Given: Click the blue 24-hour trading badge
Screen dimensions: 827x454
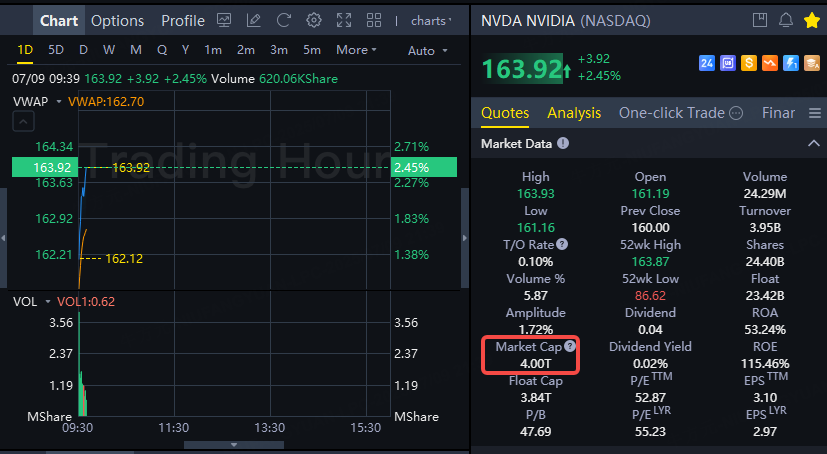Looking at the screenshot, I should 707,63.
